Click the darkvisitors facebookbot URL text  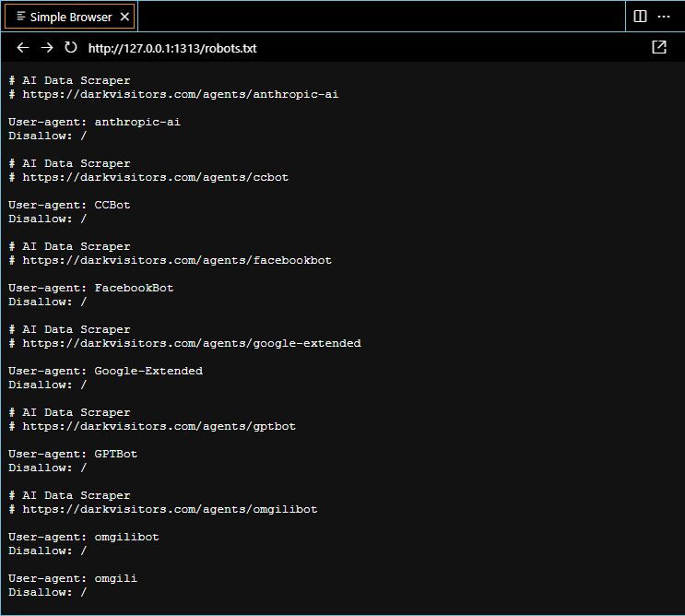pyautogui.click(x=177, y=260)
